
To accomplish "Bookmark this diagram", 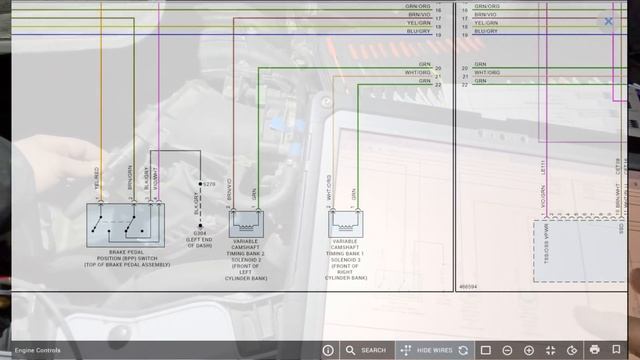I will [616, 349].
